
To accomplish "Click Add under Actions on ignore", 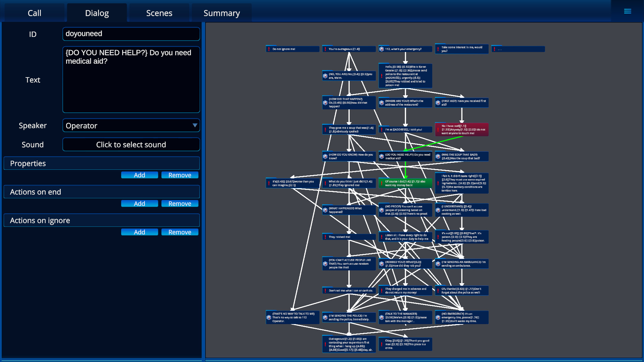I will coord(139,232).
